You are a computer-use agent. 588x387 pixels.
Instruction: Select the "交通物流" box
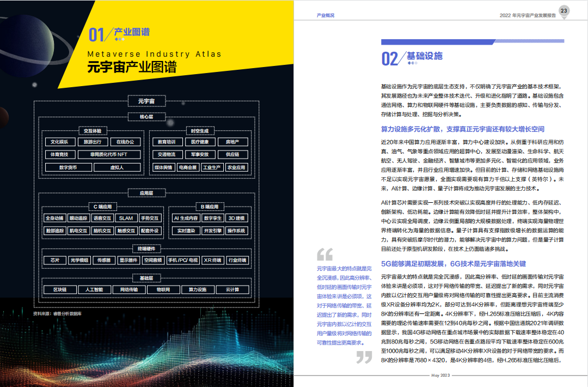[x=167, y=154]
